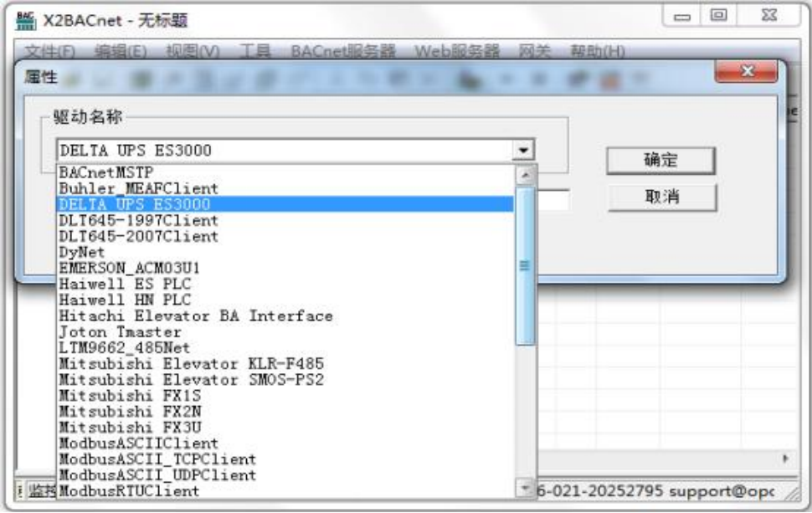
Task: Select Mitsubishi FX2N driver
Action: [285, 412]
